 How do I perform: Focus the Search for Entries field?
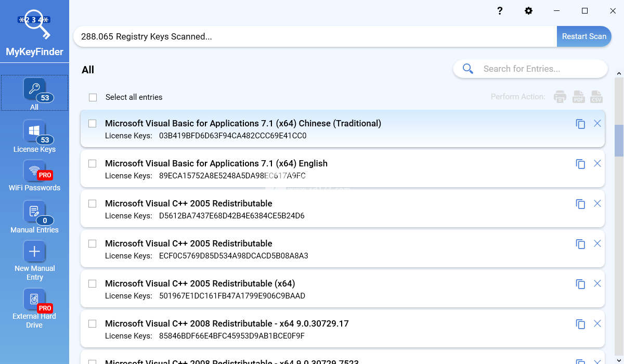[530, 69]
